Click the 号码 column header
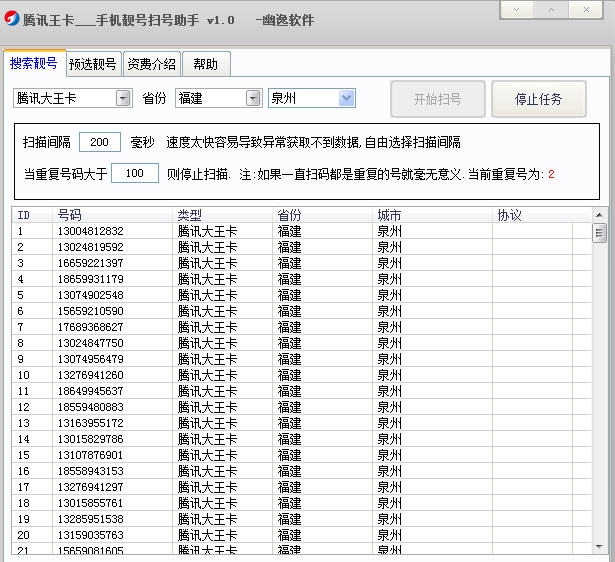This screenshot has height=562, width=615. coord(112,215)
